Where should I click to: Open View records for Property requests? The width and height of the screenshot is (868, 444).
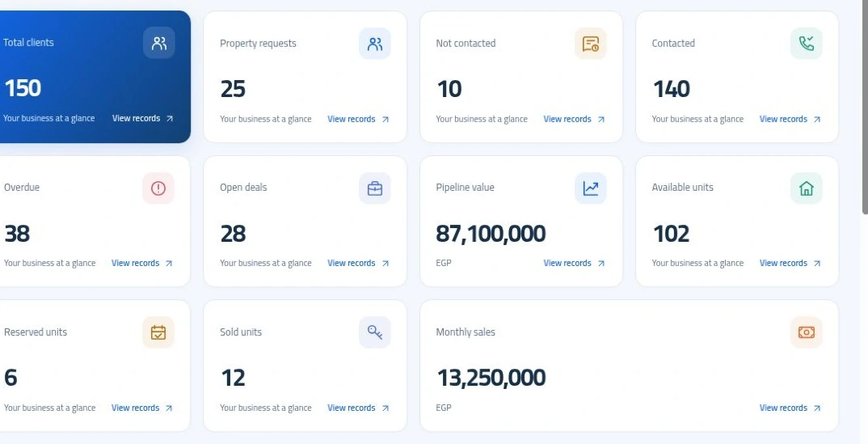pos(358,119)
